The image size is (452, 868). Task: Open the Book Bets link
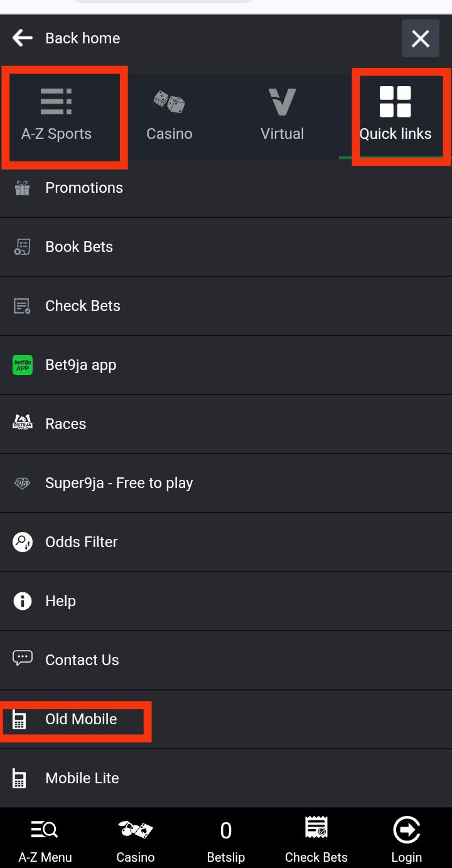[79, 247]
